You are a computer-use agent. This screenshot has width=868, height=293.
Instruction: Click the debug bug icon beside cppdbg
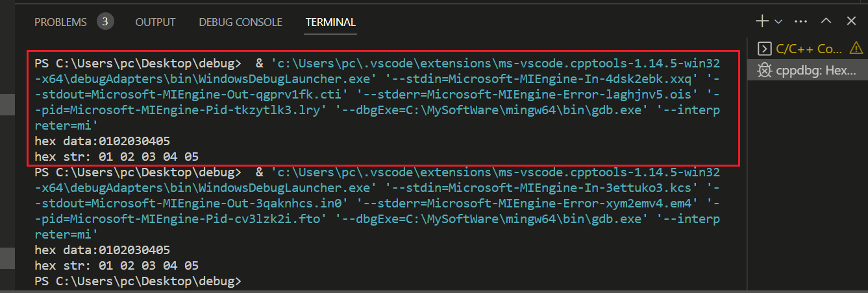[x=765, y=70]
